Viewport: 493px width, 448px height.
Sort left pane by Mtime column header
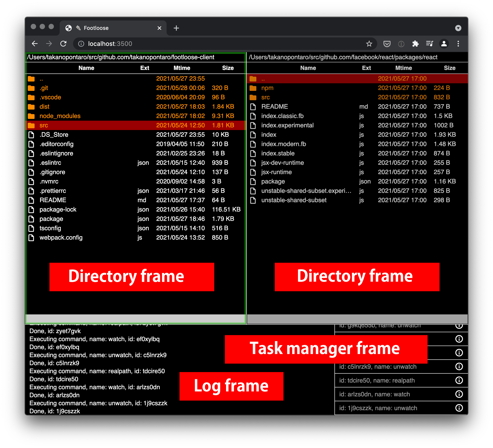(x=182, y=68)
